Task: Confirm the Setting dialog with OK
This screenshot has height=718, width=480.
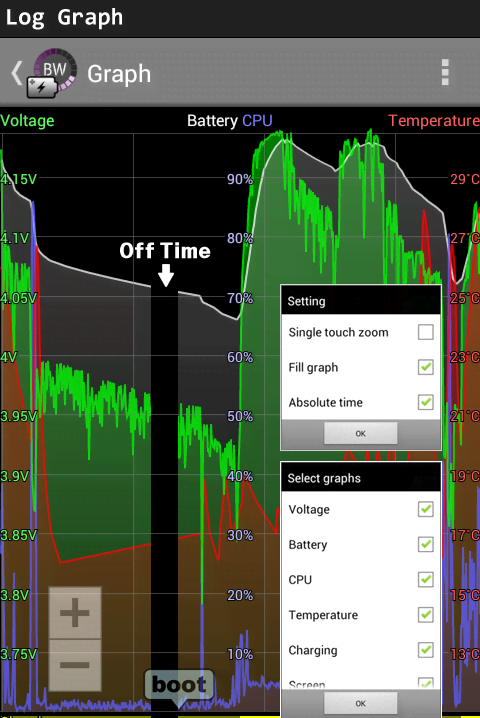Action: [360, 433]
